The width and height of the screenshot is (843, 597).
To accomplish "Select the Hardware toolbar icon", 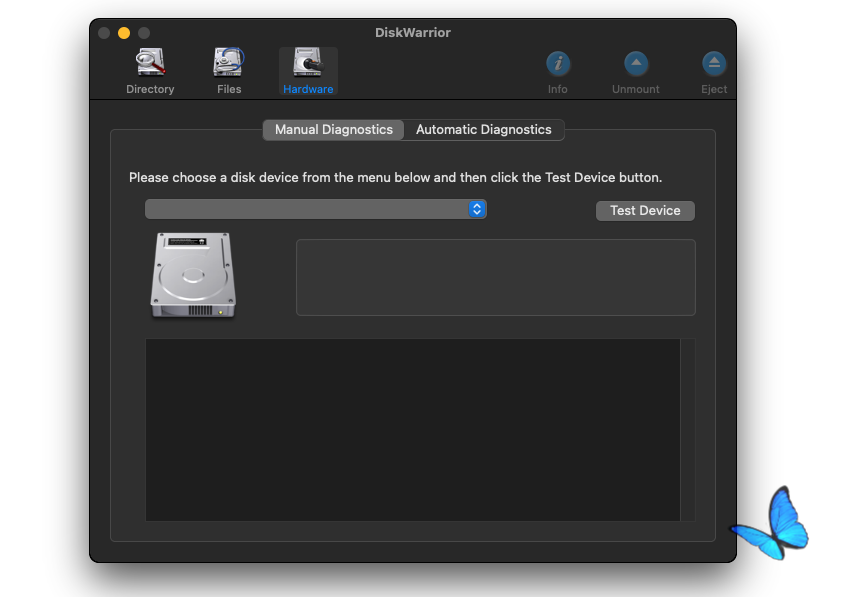I will (308, 70).
